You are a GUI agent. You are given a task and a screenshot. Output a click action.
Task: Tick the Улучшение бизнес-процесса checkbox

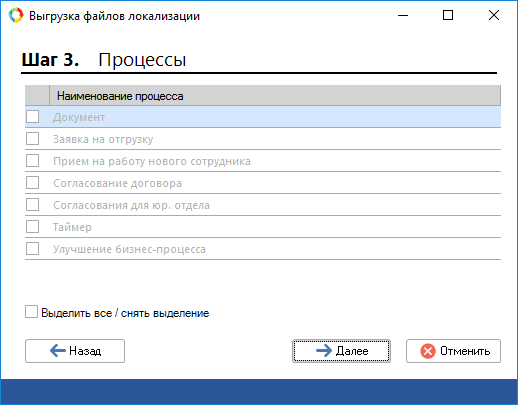pos(32,249)
